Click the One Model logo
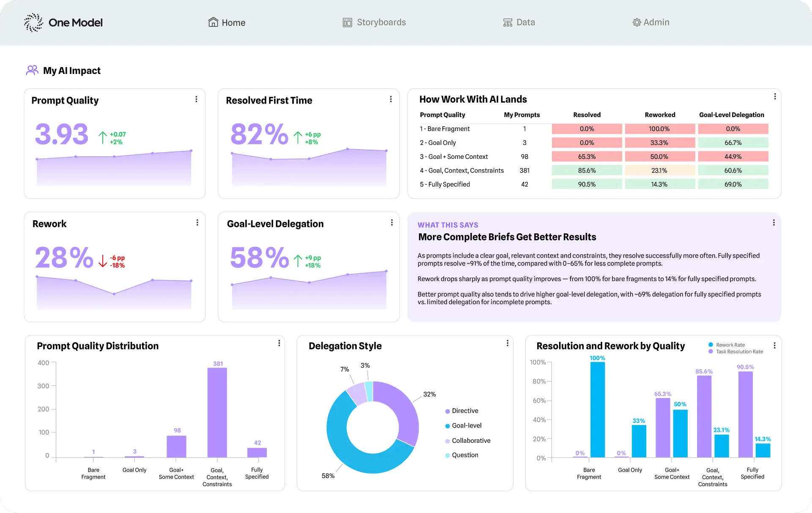Viewport: 812px width, 513px height. (63, 22)
